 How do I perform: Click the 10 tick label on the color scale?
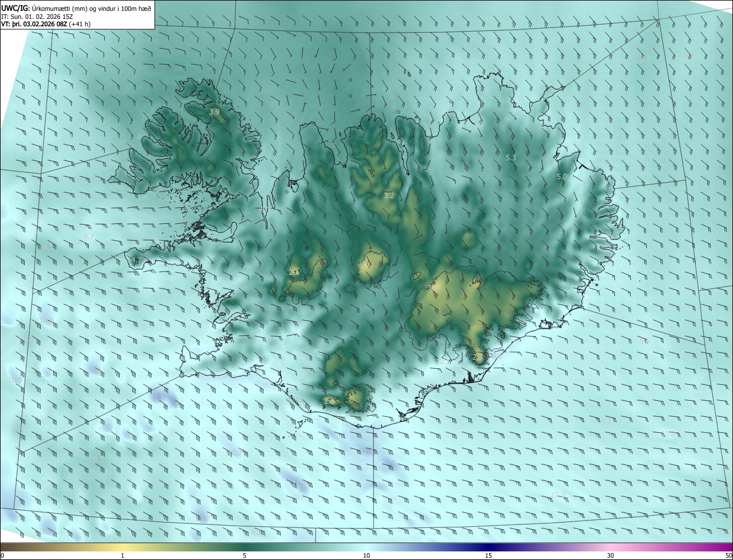click(366, 556)
